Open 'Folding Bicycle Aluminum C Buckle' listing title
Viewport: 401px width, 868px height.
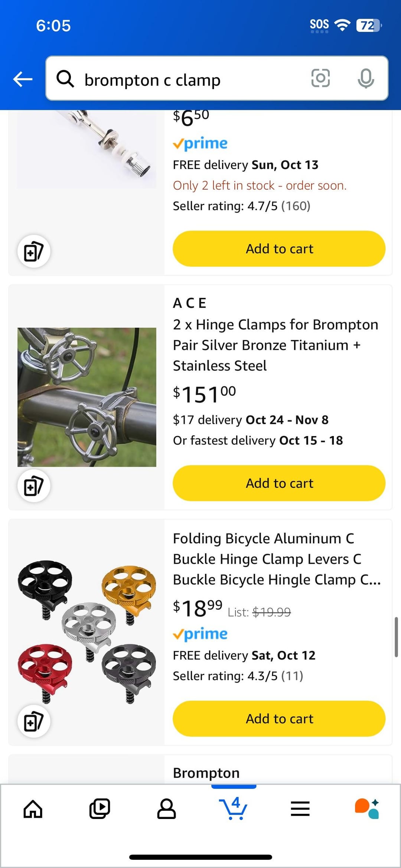[277, 559]
